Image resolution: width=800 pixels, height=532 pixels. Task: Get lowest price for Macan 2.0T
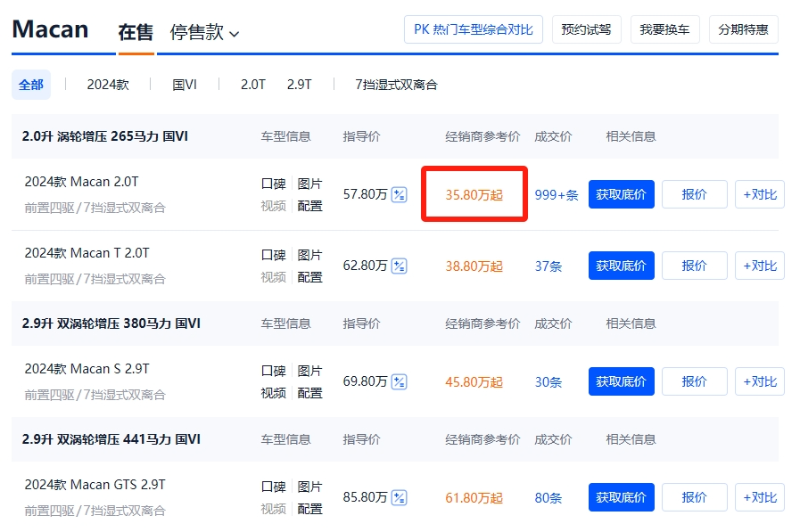tap(621, 194)
